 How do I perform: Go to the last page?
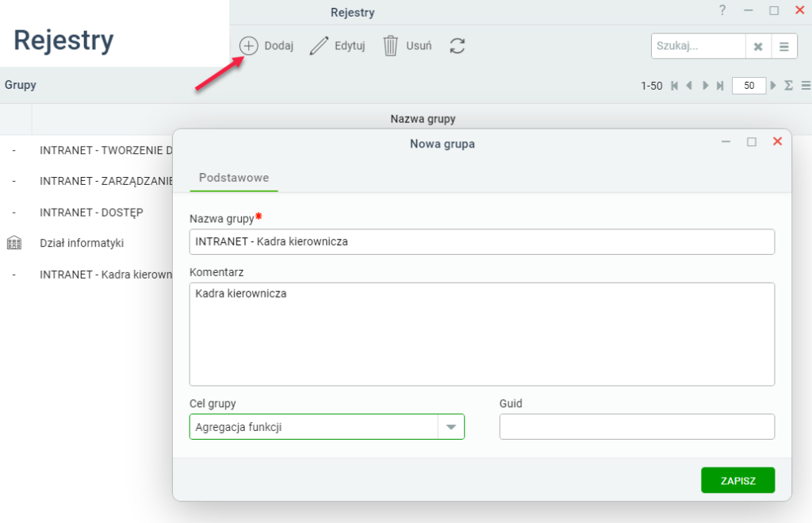tap(720, 86)
